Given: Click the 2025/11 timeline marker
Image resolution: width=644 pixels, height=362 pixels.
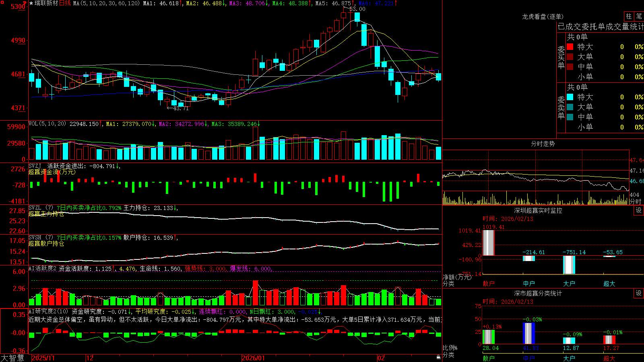Looking at the screenshot, I should [43, 358].
